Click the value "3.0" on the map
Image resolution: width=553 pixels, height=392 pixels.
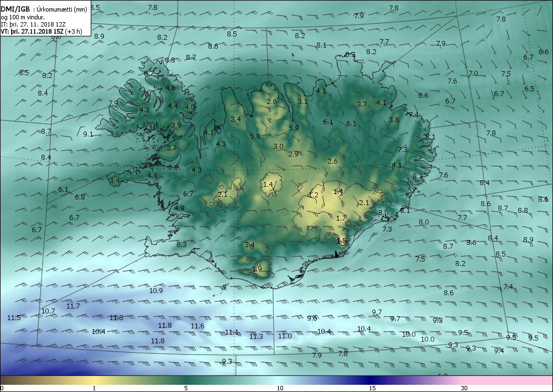coord(278,147)
